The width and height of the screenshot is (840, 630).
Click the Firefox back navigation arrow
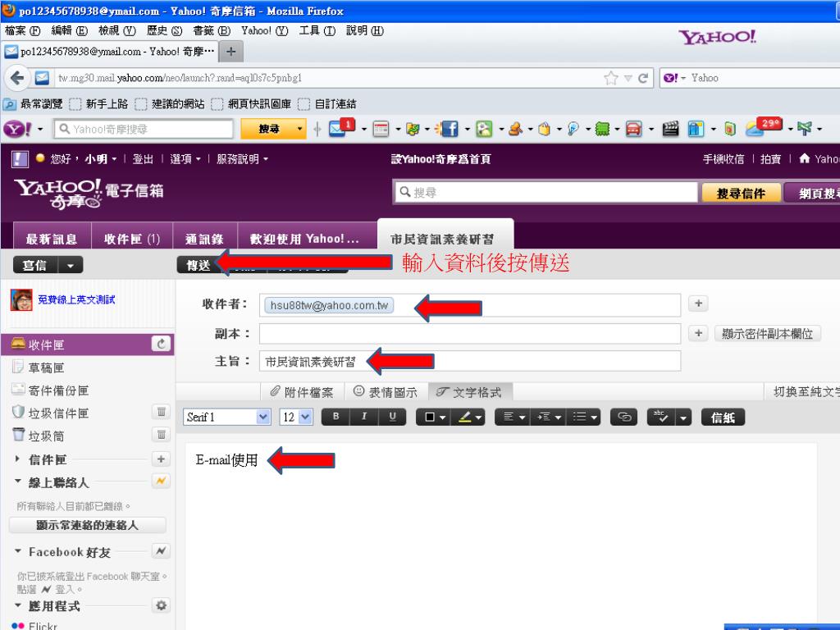point(17,78)
